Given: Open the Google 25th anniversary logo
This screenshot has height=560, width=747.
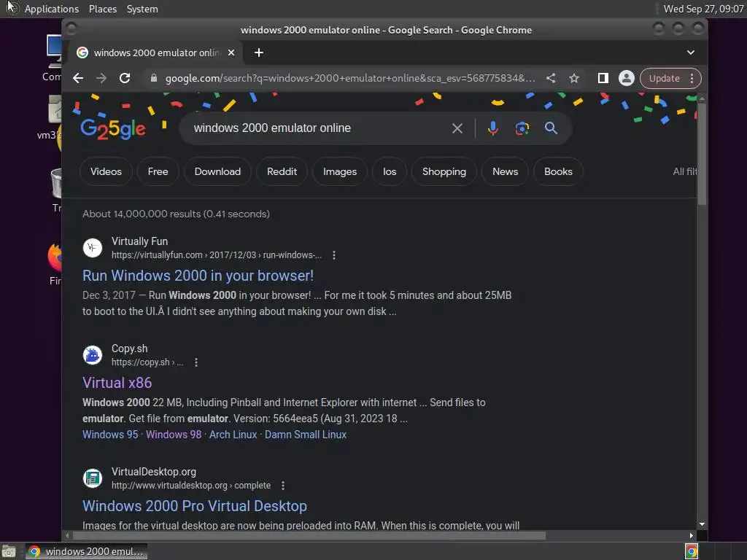Looking at the screenshot, I should point(113,128).
